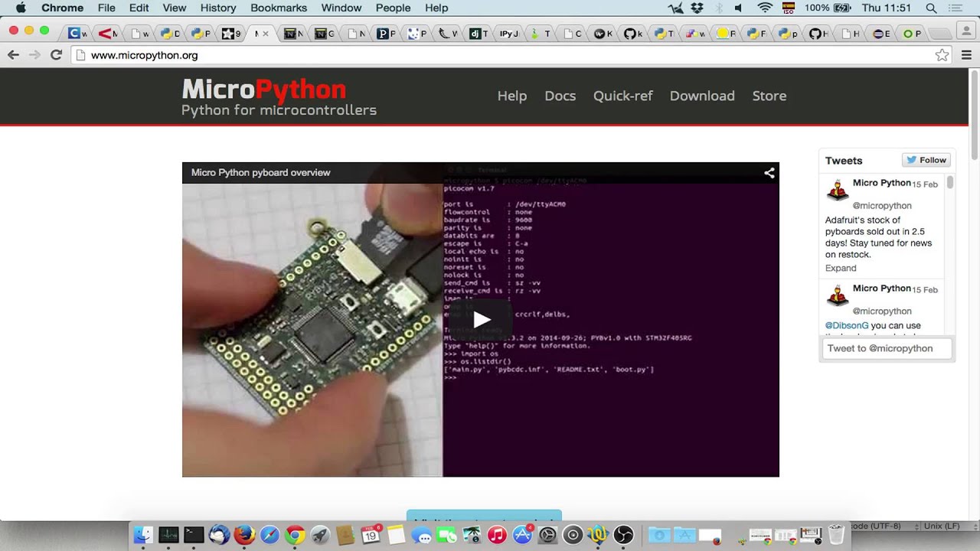Open iTunes from the Dock
980x551 pixels.
497,535
